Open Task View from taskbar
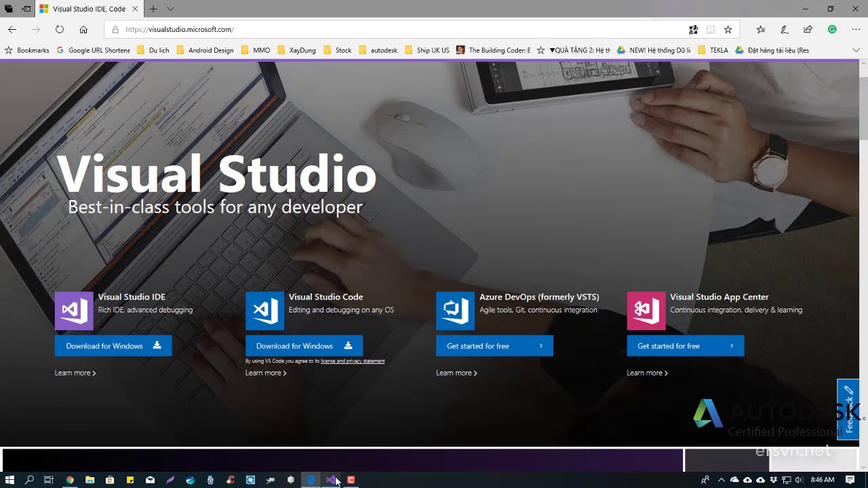The height and width of the screenshot is (488, 868). (x=49, y=480)
